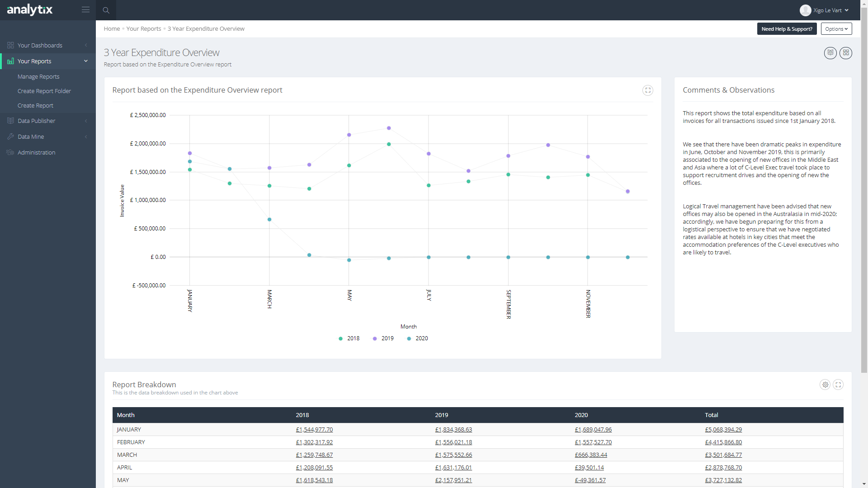This screenshot has height=488, width=868.
Task: Click the FEBRUARY row label
Action: point(131,442)
